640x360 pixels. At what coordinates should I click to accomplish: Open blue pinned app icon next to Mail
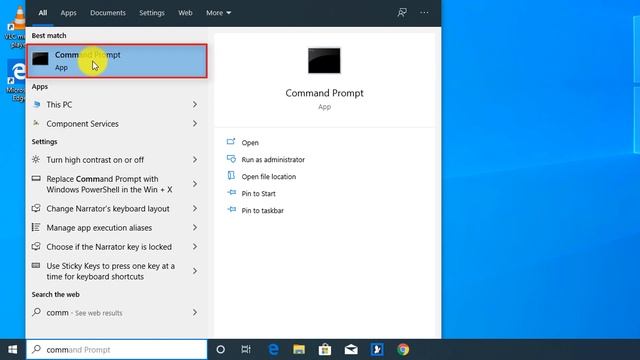coord(377,349)
